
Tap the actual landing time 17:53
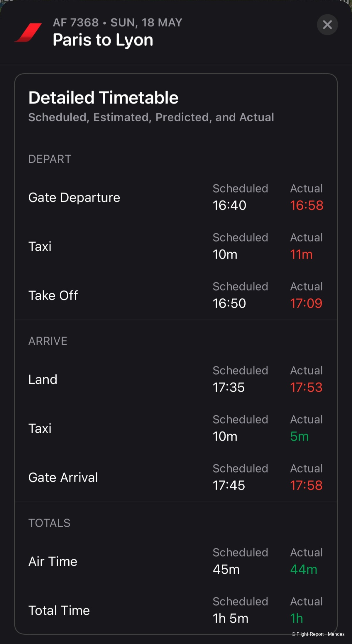[x=306, y=387]
